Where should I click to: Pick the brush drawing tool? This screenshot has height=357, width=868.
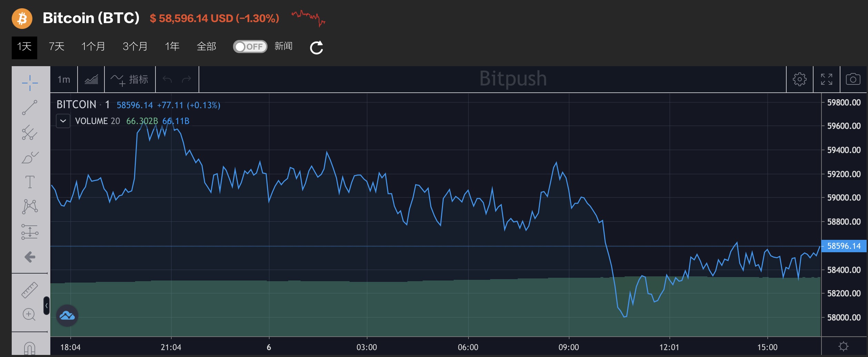(x=30, y=158)
